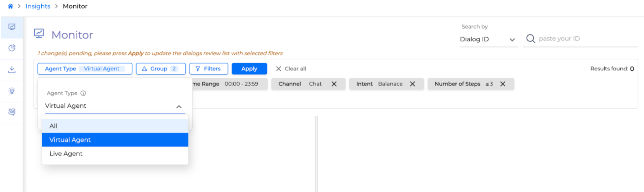Click Clear all to reset filters

click(291, 69)
